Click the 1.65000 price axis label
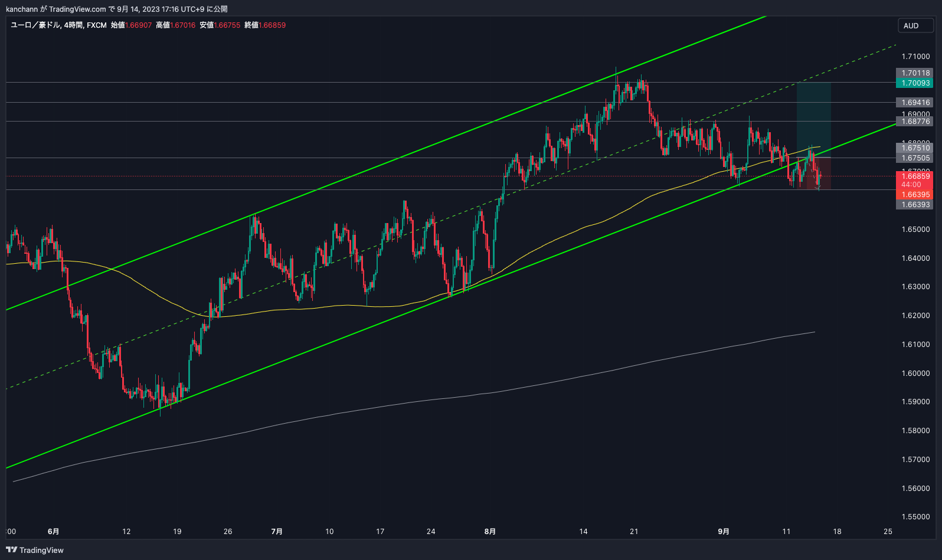Image resolution: width=942 pixels, height=560 pixels. pyautogui.click(x=915, y=230)
